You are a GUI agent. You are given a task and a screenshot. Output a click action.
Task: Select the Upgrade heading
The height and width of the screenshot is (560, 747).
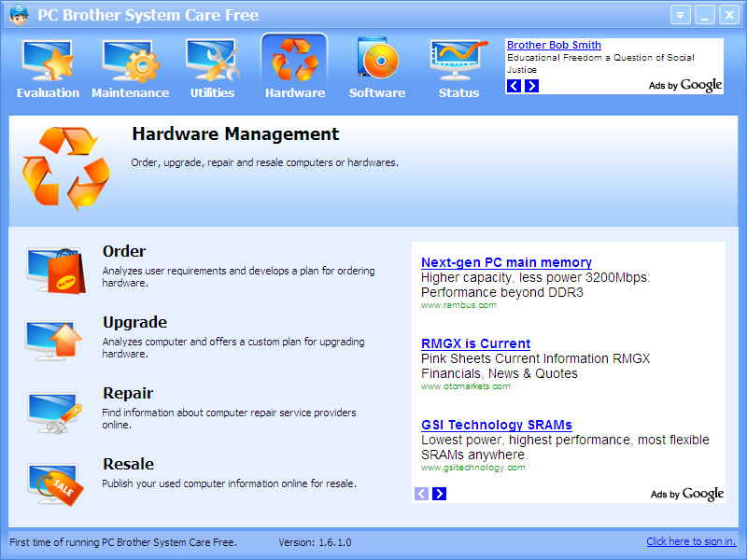134,322
